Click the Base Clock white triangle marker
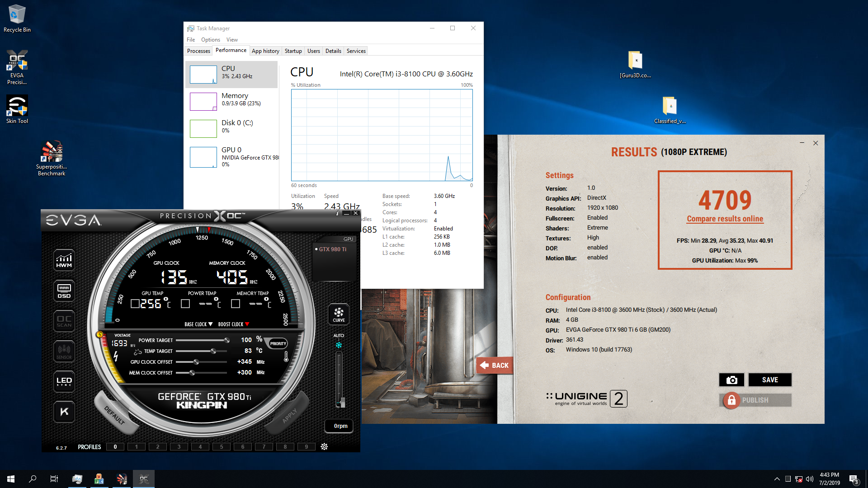Image resolution: width=868 pixels, height=488 pixels. (210, 324)
